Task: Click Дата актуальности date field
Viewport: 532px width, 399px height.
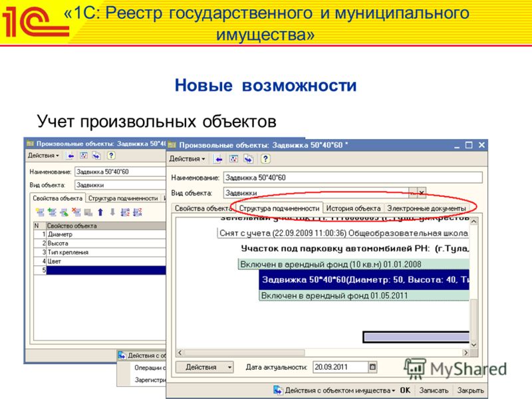Action: click(340, 367)
